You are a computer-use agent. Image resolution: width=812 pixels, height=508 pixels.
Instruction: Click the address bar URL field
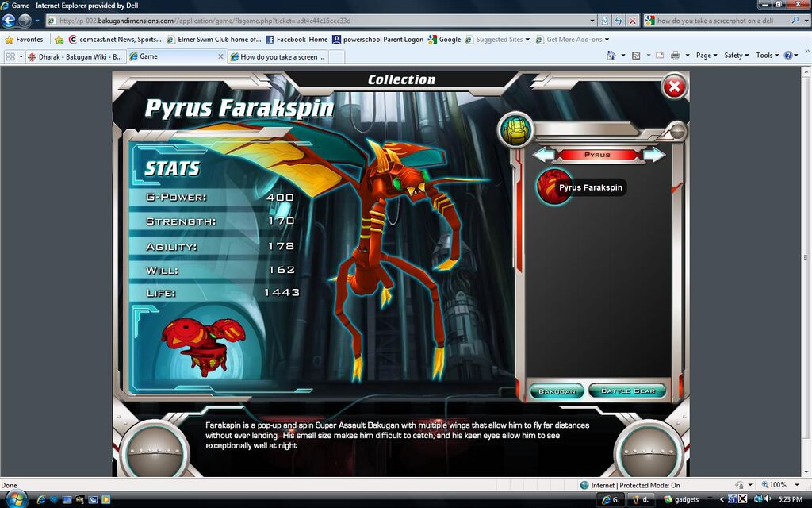tap(317, 21)
